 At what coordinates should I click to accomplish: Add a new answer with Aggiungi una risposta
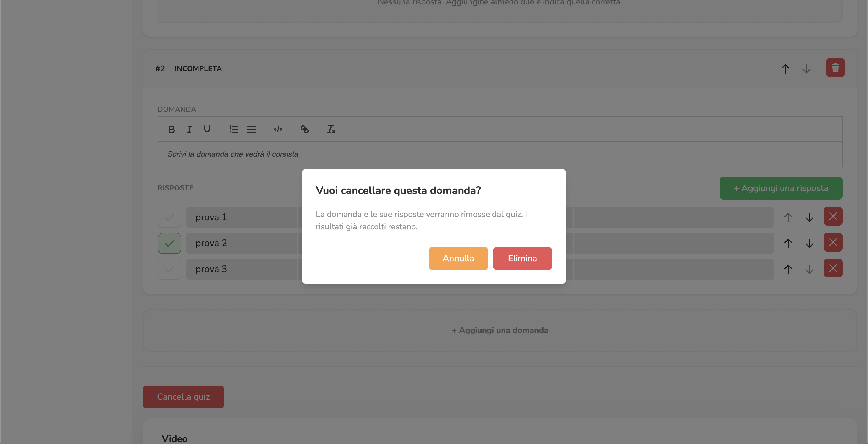(x=781, y=188)
